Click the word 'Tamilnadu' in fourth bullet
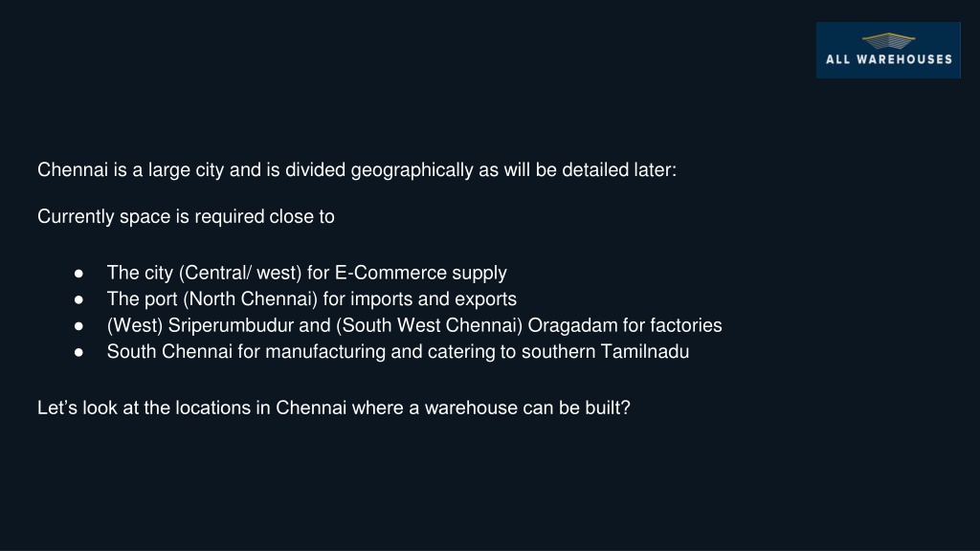The width and height of the screenshot is (980, 551). (645, 352)
